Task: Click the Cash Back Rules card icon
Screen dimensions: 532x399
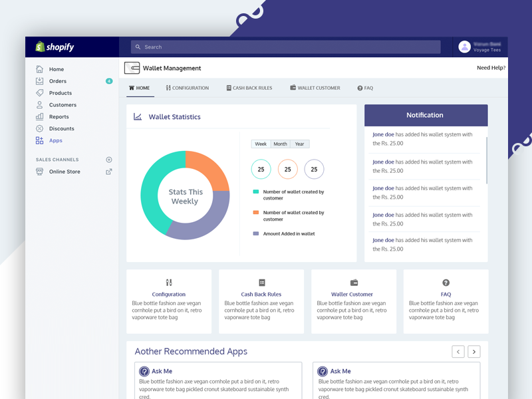Action: tap(261, 282)
